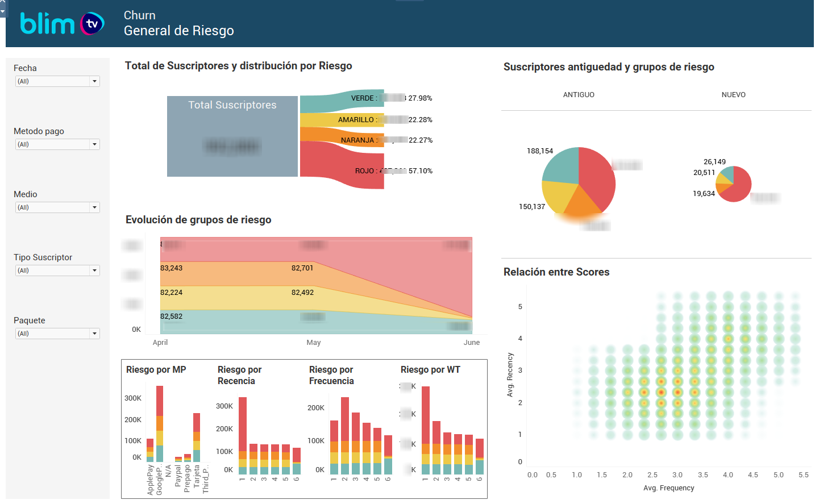Click the Relación entre Scores title

tap(556, 272)
